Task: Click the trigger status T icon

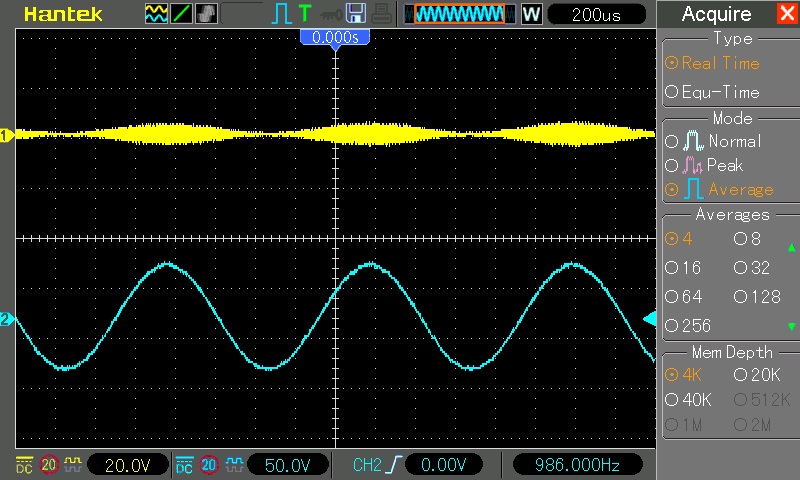Action: (x=305, y=14)
